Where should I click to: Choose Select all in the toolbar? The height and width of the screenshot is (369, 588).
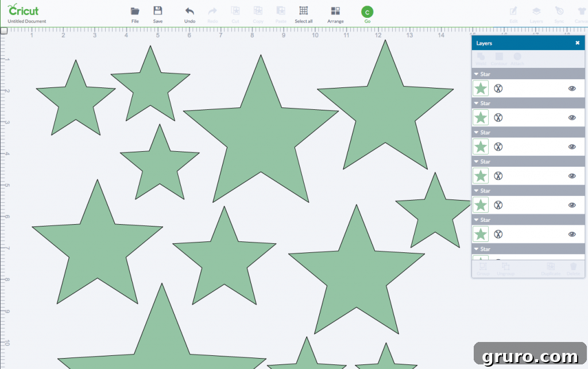coord(304,14)
